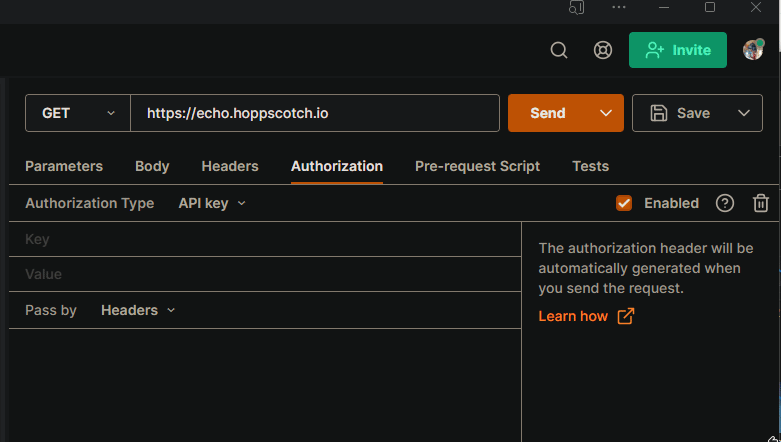
Task: Click the 'Pass by' label
Action: click(51, 310)
